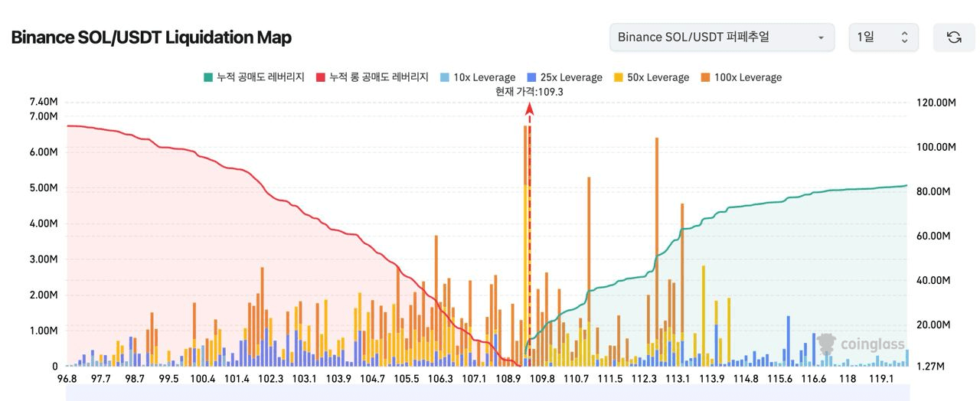The width and height of the screenshot is (980, 401).
Task: Click the orange 100x Leverage color swatch
Action: point(704,77)
